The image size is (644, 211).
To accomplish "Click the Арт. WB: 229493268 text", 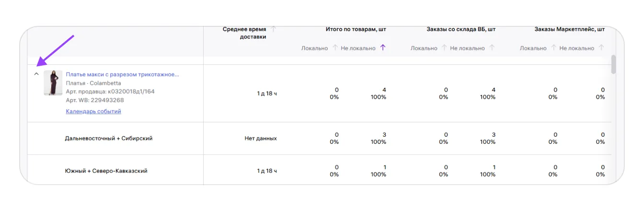I will click(95, 100).
